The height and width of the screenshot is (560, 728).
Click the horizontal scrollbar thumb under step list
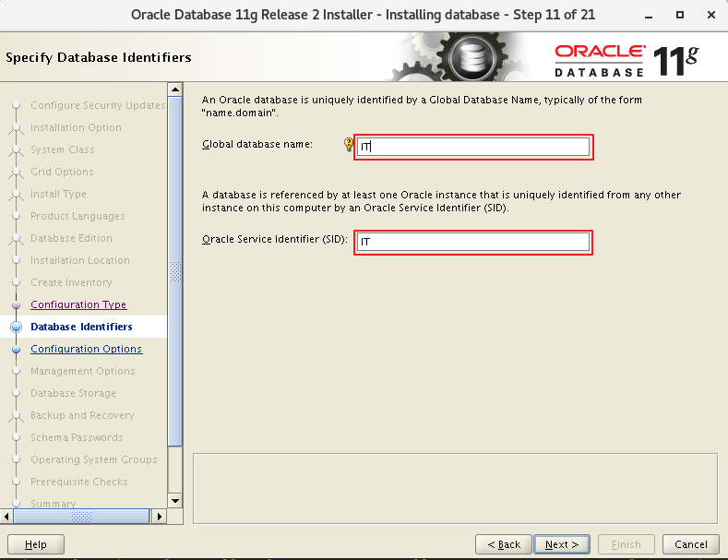point(81,517)
